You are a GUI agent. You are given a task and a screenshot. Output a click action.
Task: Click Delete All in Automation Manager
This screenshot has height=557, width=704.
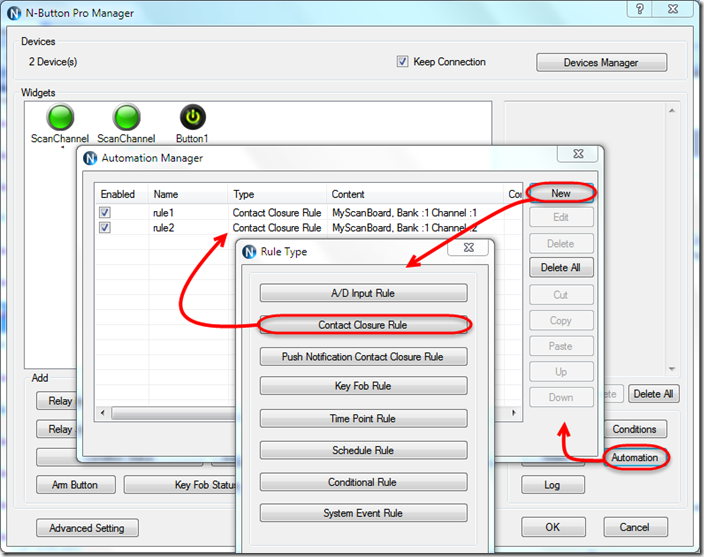click(x=561, y=268)
